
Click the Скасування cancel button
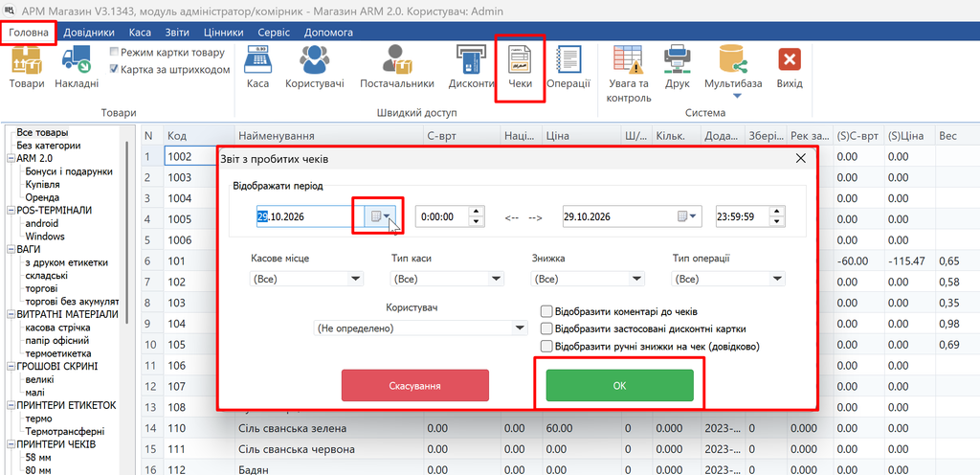pos(415,386)
